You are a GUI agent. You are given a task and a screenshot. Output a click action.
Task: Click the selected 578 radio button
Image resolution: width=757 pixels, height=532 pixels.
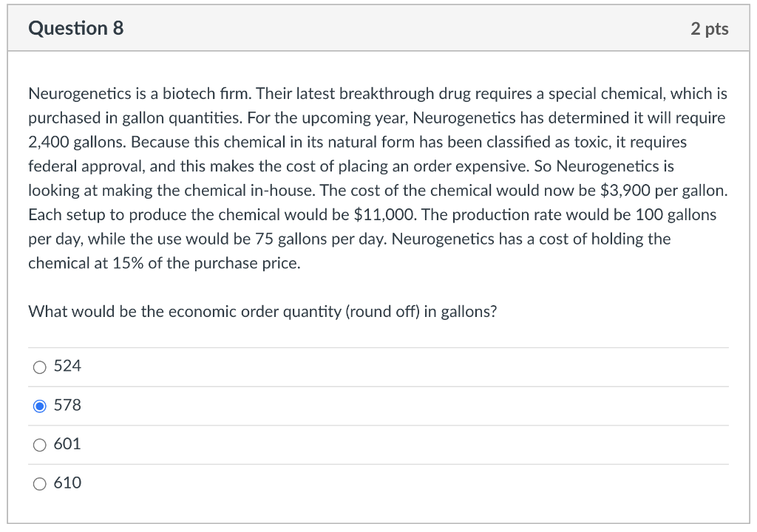(x=40, y=406)
